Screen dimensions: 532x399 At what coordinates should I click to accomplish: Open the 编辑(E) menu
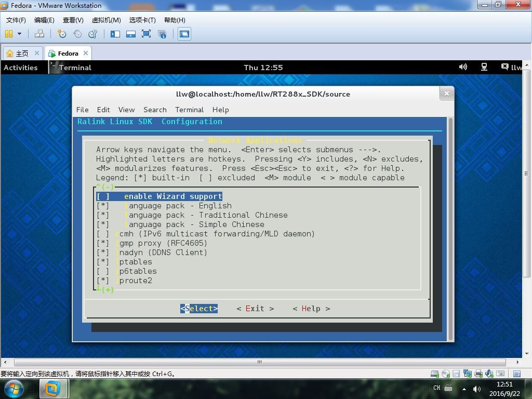click(x=44, y=20)
